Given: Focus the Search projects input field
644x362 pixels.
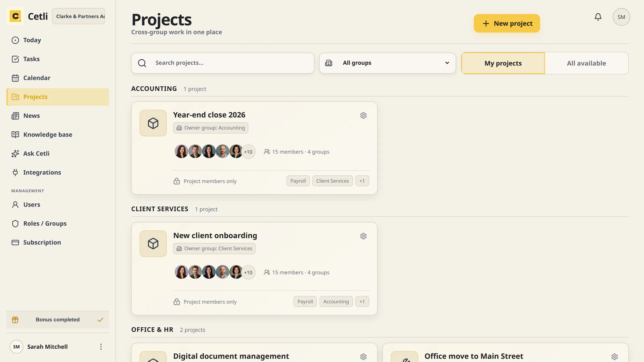Looking at the screenshot, I should pos(223,63).
